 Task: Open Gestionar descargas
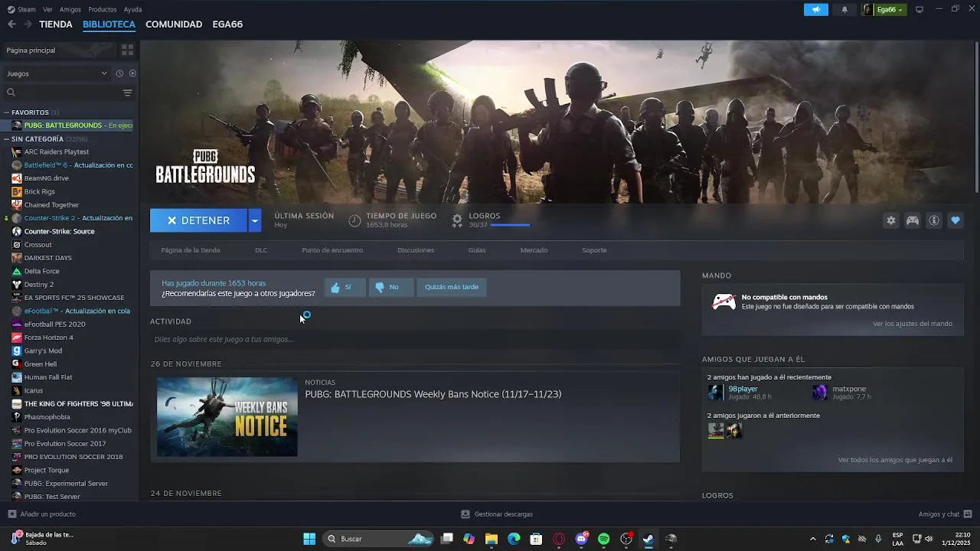point(497,514)
